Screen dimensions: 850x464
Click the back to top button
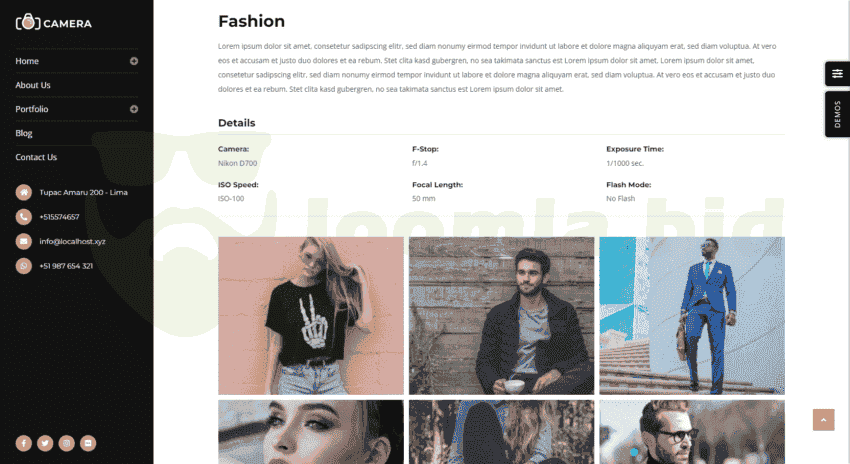[823, 420]
